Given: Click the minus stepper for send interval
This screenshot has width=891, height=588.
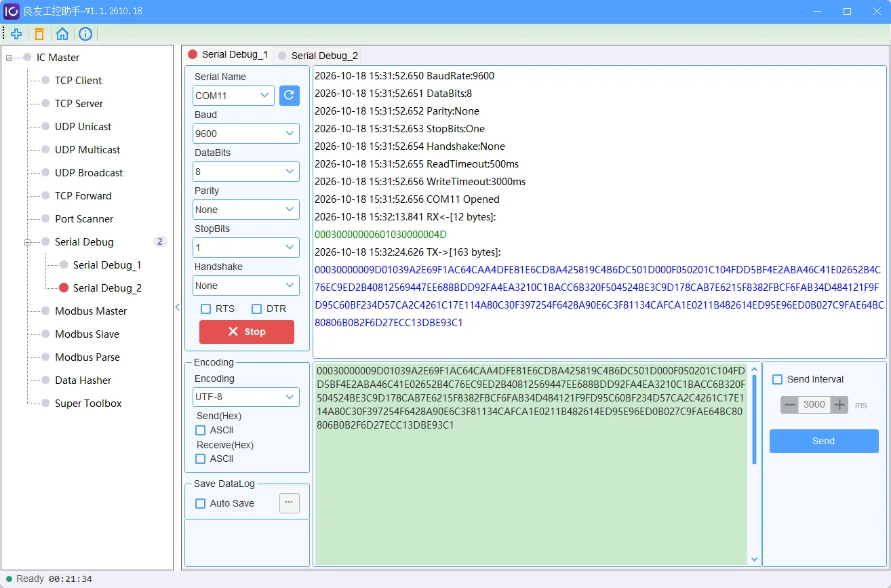Looking at the screenshot, I should pyautogui.click(x=789, y=405).
